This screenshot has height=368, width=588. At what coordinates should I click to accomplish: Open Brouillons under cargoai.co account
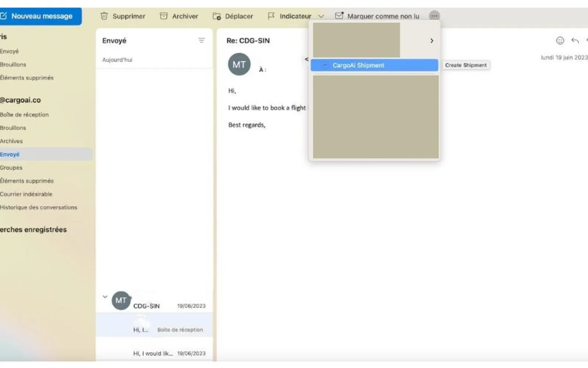(13, 128)
